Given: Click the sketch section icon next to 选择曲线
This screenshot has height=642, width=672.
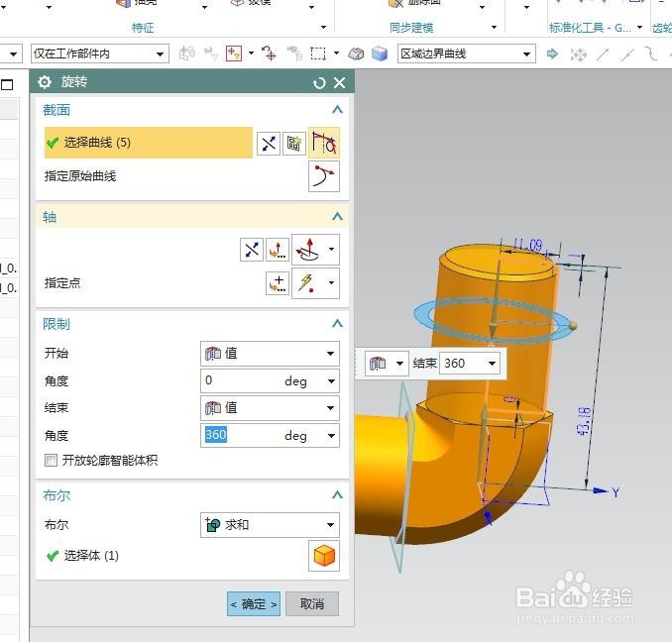Looking at the screenshot, I should [x=294, y=143].
